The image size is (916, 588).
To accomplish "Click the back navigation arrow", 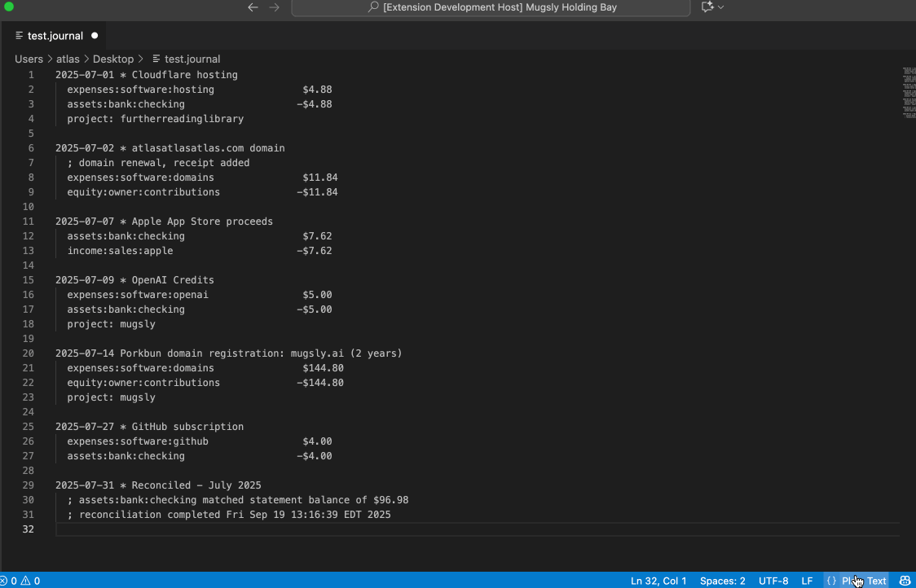I will 253,7.
